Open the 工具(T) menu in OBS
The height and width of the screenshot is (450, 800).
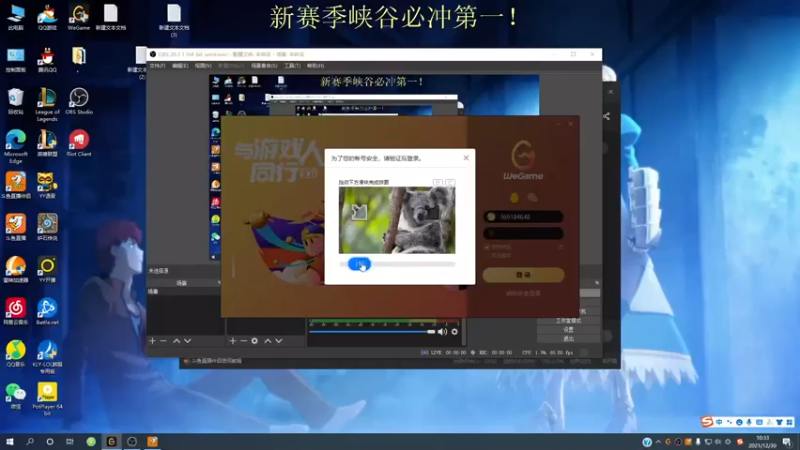pyautogui.click(x=292, y=66)
